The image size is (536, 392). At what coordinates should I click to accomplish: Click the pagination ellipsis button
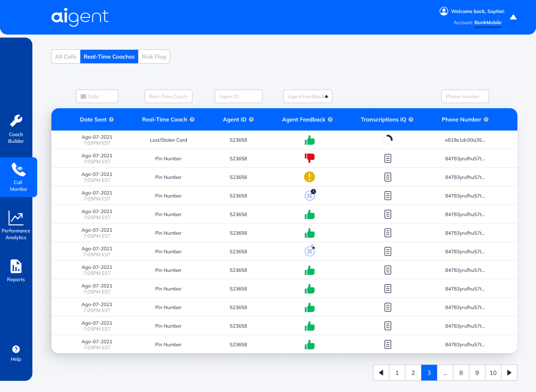[445, 373]
